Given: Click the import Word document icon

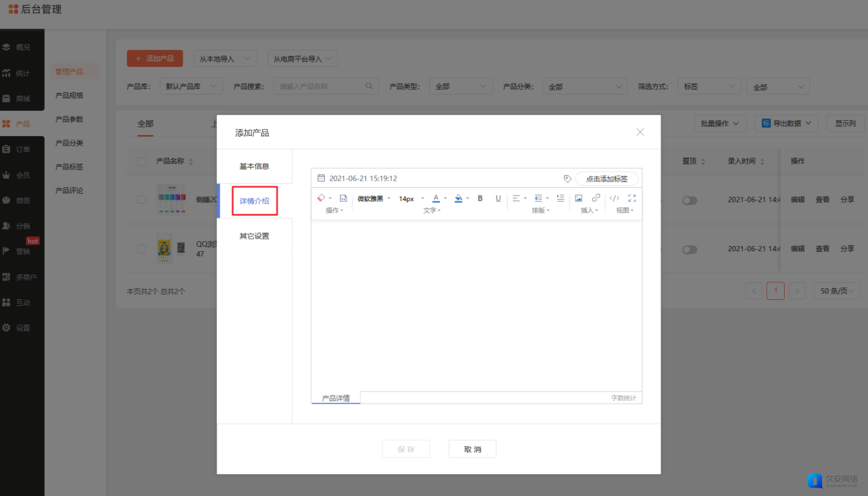Looking at the screenshot, I should [344, 198].
